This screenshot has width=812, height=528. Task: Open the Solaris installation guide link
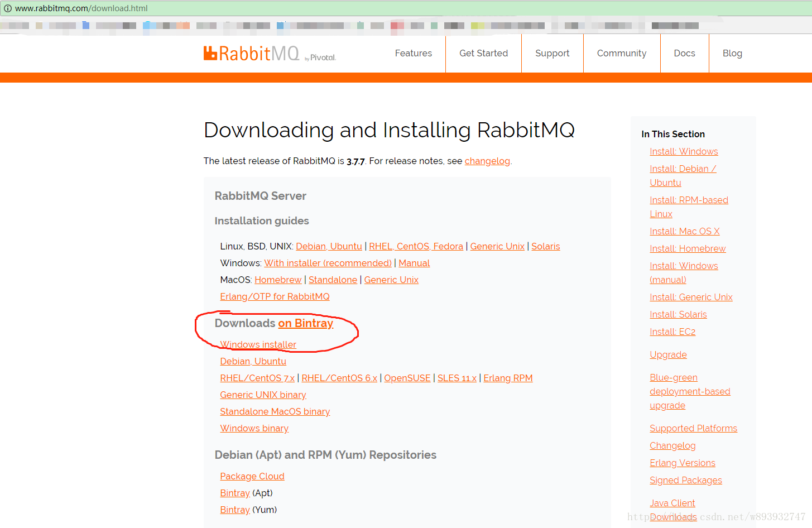pos(546,246)
